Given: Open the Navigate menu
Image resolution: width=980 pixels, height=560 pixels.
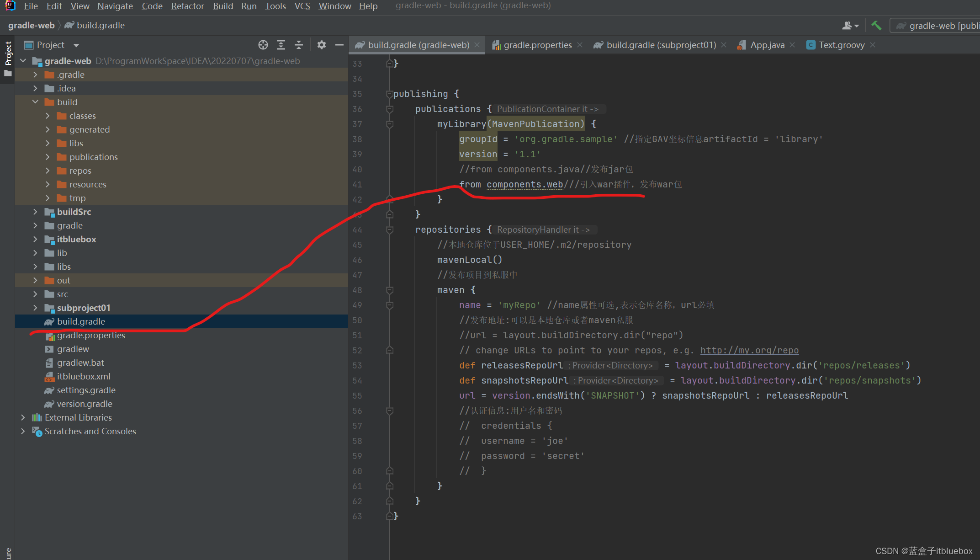Looking at the screenshot, I should pos(115,6).
